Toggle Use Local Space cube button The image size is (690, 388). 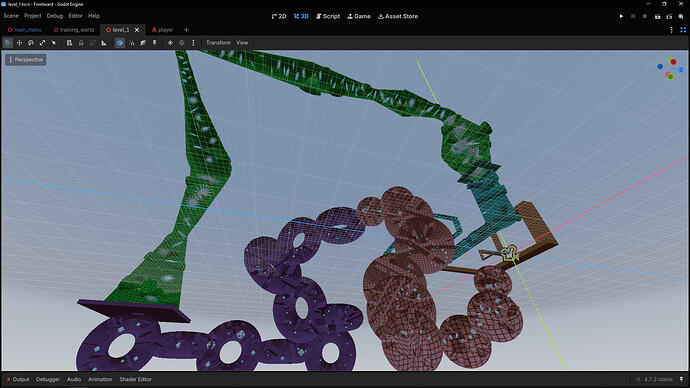[120, 43]
